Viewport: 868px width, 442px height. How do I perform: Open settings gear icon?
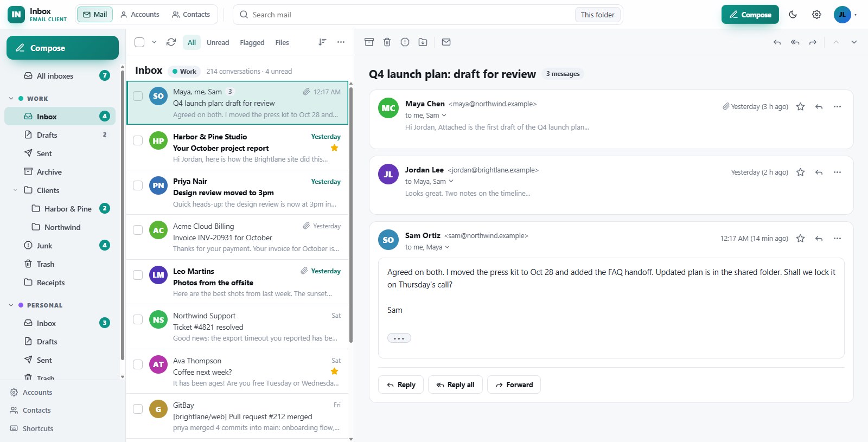[816, 15]
